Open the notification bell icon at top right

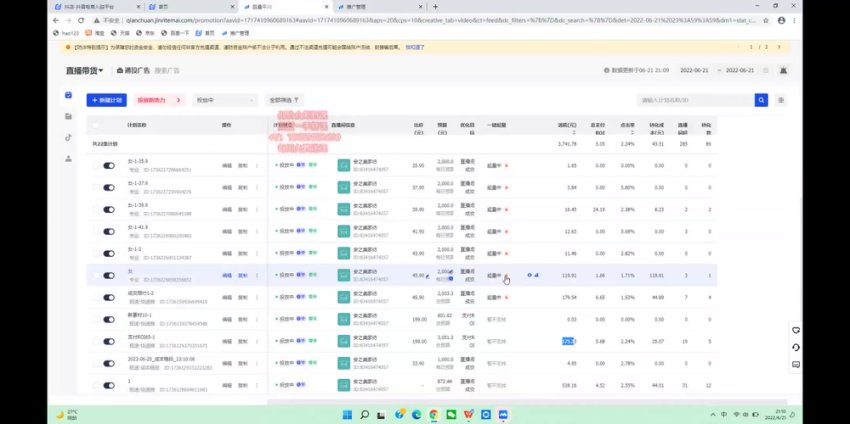[783, 70]
